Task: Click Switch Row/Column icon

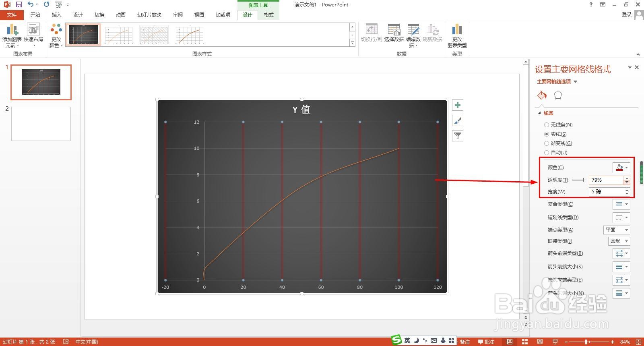Action: pos(372,33)
